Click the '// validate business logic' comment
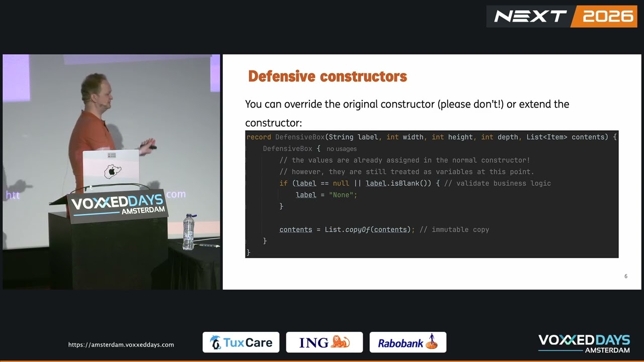Image resolution: width=644 pixels, height=362 pixels. pos(498,184)
